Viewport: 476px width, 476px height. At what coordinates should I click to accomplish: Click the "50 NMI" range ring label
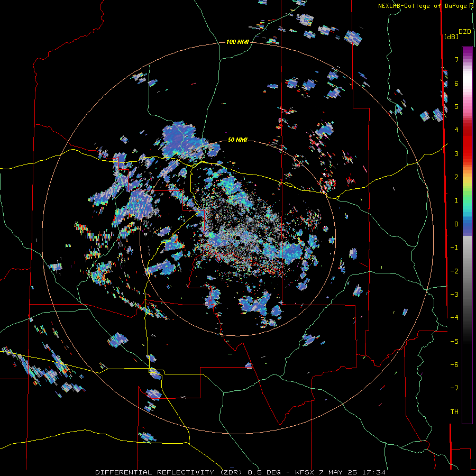tap(237, 140)
